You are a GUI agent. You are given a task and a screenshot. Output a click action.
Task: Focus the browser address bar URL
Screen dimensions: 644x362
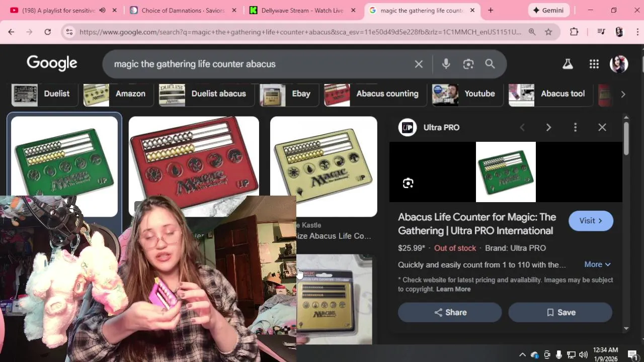300,32
